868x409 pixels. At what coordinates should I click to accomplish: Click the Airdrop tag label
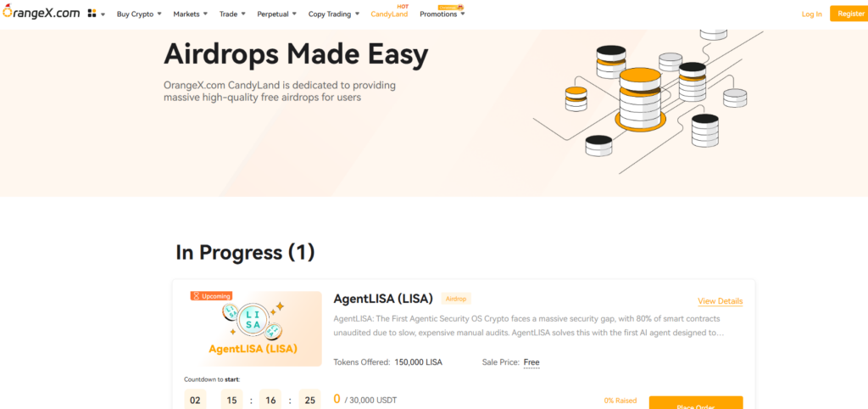[x=456, y=299]
